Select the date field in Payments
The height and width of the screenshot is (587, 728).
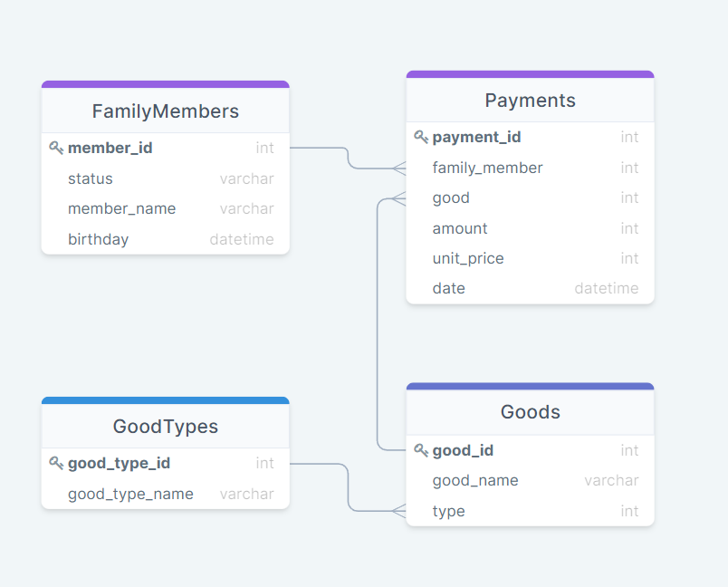(x=448, y=288)
